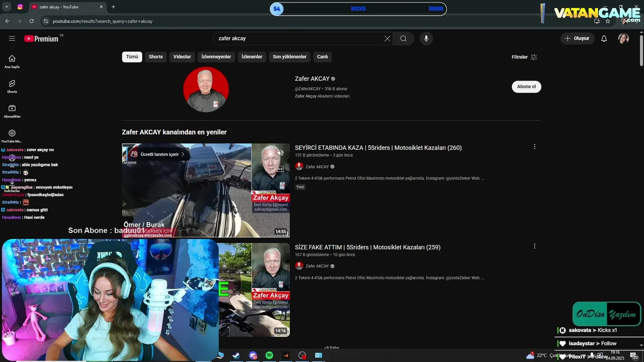The width and height of the screenshot is (644, 362).
Task: Open the Zafer AKCAY channel name link
Action: point(312,79)
